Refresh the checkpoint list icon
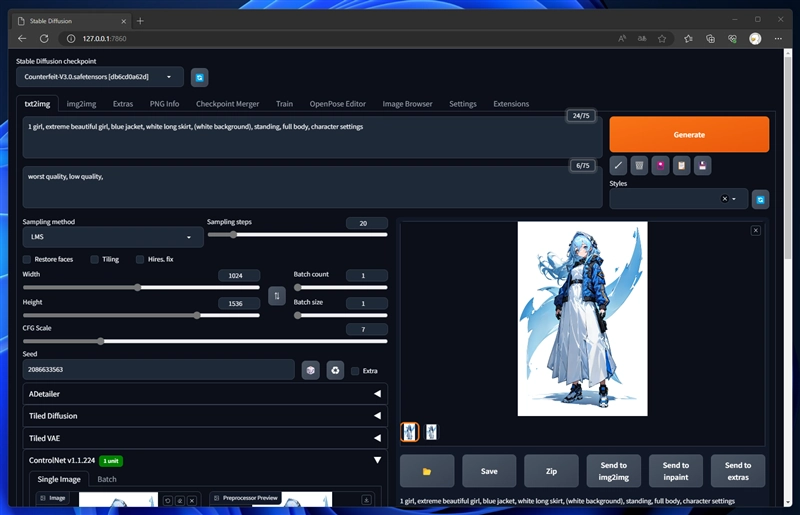This screenshot has width=800, height=515. click(199, 78)
